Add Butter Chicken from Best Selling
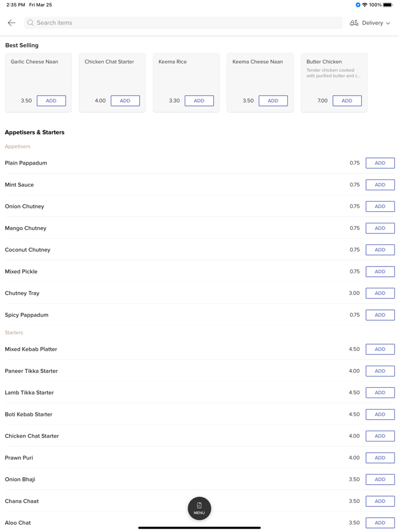The height and width of the screenshot is (532, 399). tap(347, 101)
